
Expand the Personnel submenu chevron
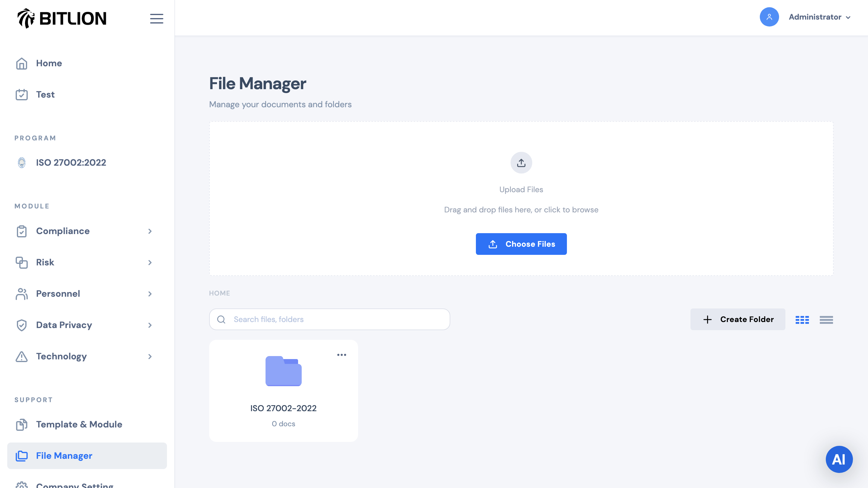point(150,294)
